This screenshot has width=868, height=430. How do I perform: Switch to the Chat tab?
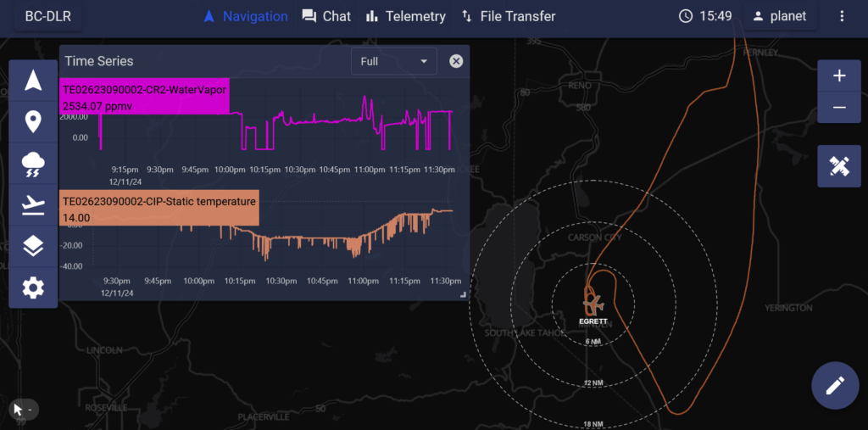[326, 16]
